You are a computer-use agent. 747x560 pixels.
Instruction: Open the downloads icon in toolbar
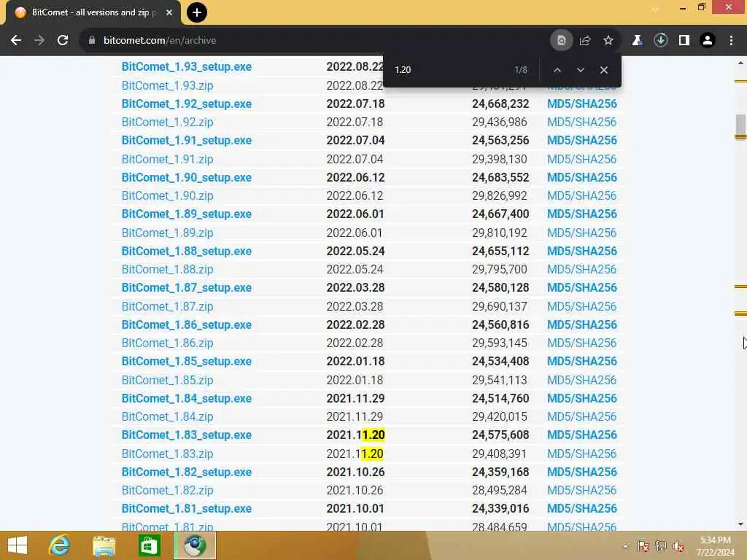tap(661, 41)
